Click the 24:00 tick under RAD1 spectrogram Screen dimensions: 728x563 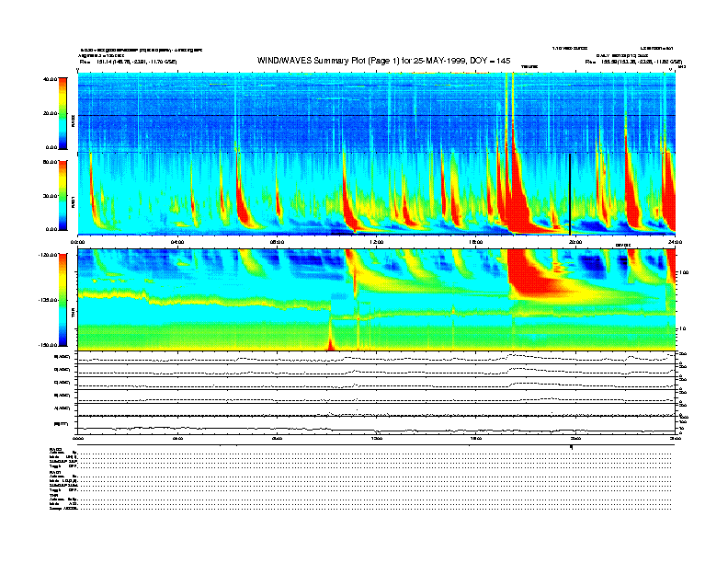(675, 242)
